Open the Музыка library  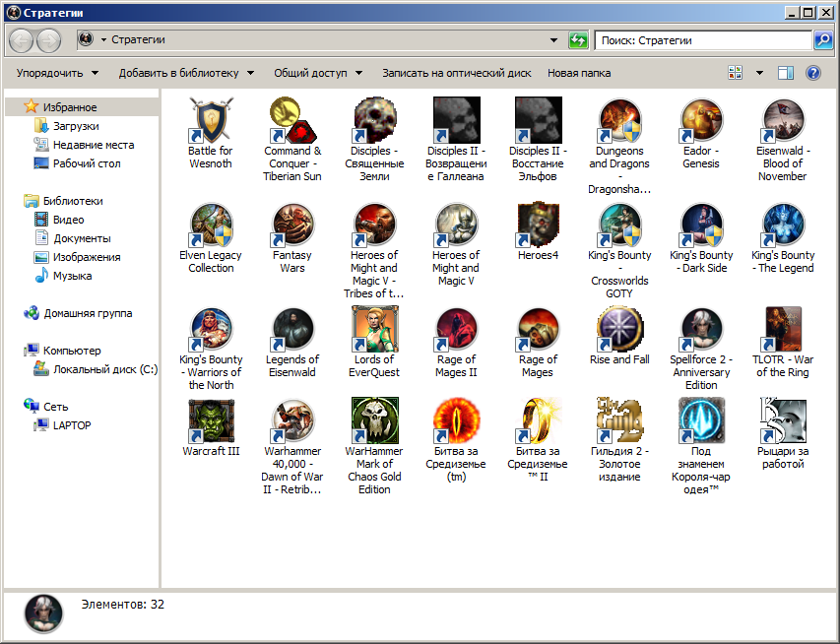pyautogui.click(x=63, y=276)
